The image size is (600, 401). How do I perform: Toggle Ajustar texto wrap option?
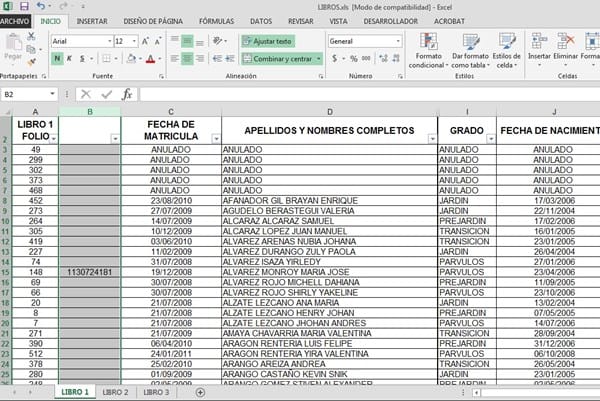coord(267,41)
